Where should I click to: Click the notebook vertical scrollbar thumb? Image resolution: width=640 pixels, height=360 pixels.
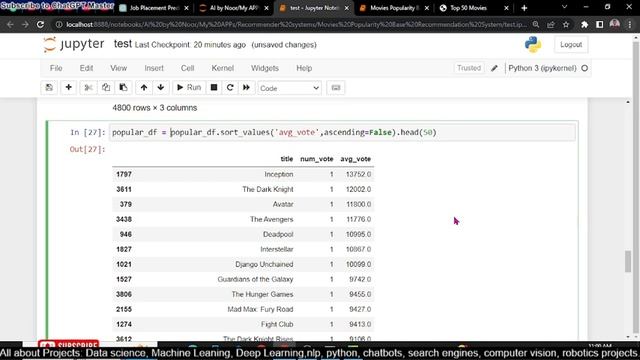pos(628,261)
